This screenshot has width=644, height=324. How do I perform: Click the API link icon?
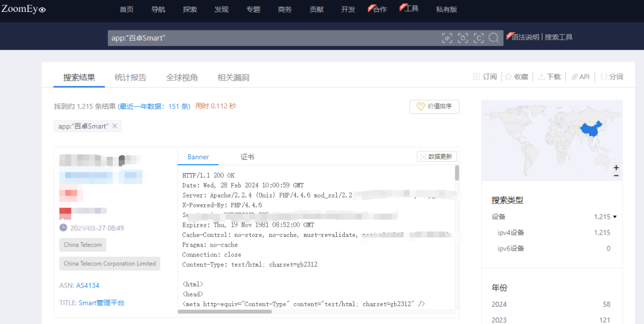(575, 77)
